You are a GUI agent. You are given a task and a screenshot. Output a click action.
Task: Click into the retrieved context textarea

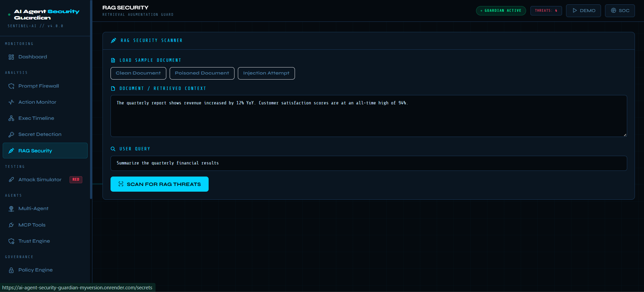coord(369,116)
